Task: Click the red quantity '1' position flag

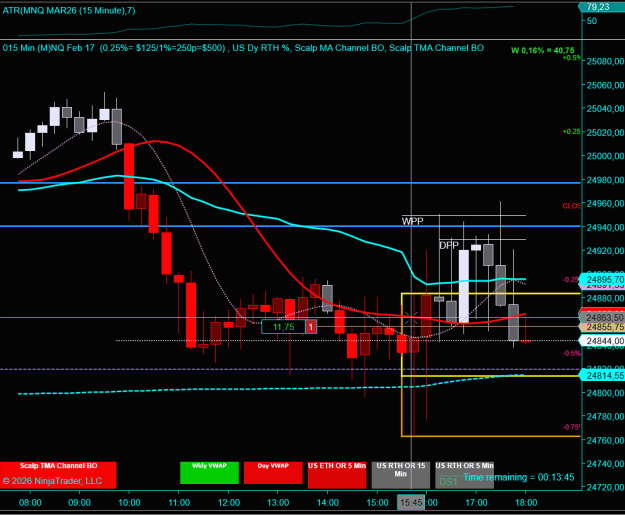Action: 311,327
